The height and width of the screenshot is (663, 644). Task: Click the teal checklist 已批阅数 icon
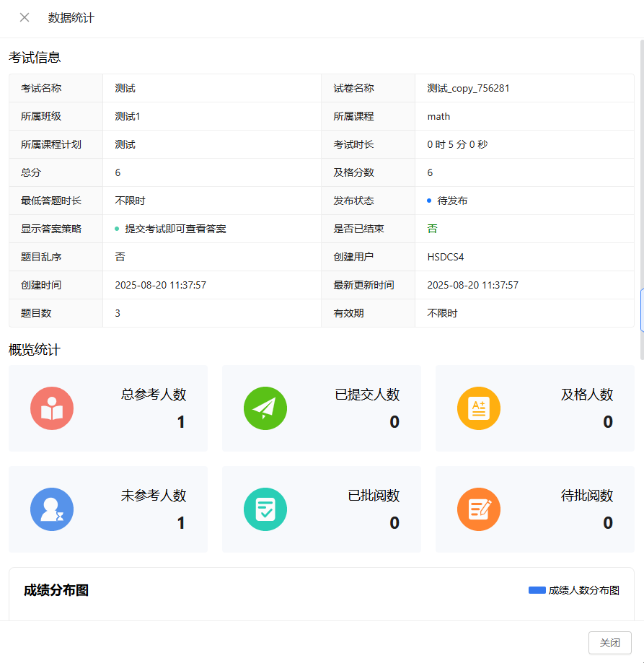[265, 509]
